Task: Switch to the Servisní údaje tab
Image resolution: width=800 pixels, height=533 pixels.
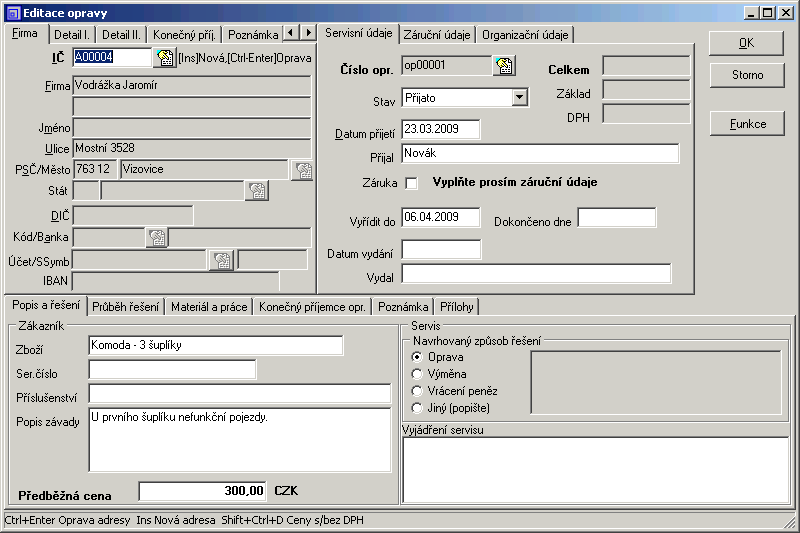Action: point(359,33)
